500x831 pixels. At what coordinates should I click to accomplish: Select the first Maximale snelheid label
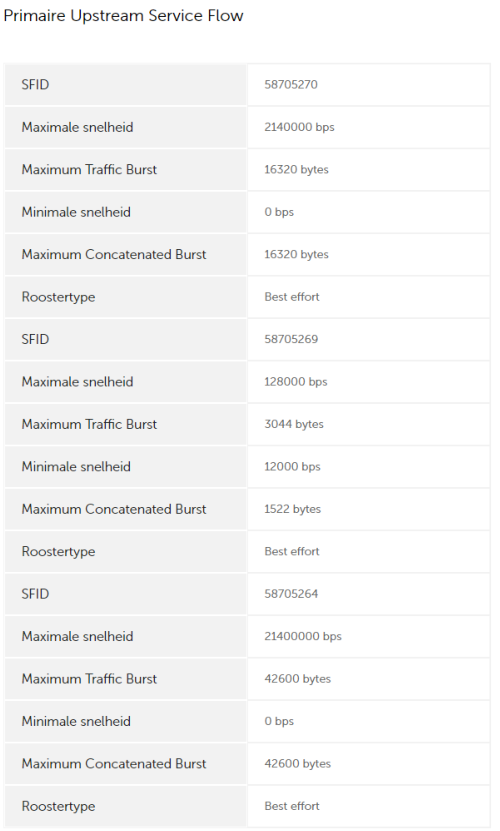coord(77,127)
